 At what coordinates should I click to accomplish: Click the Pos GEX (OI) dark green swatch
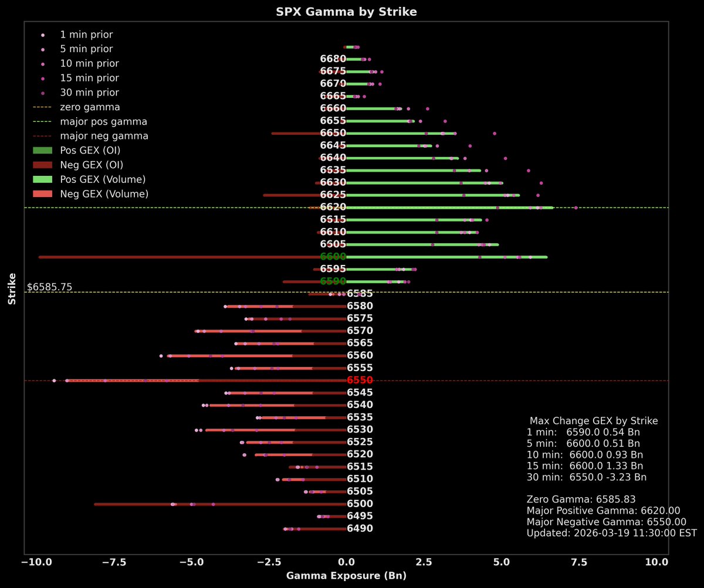tap(42, 151)
